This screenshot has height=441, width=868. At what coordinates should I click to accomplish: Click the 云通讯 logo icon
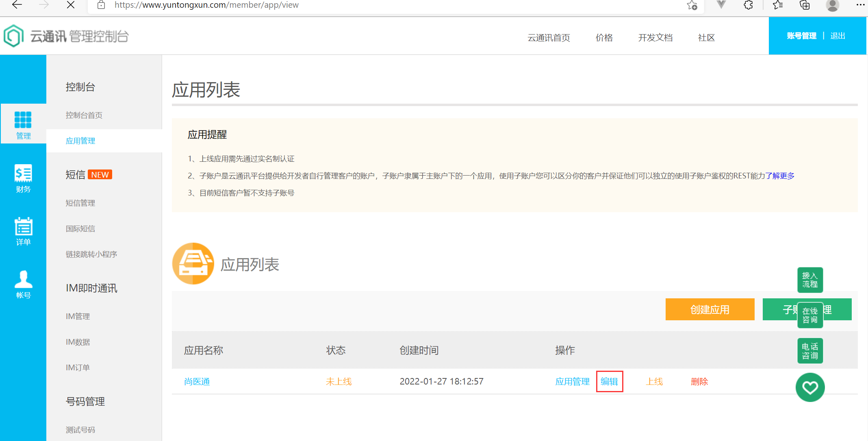click(x=13, y=36)
